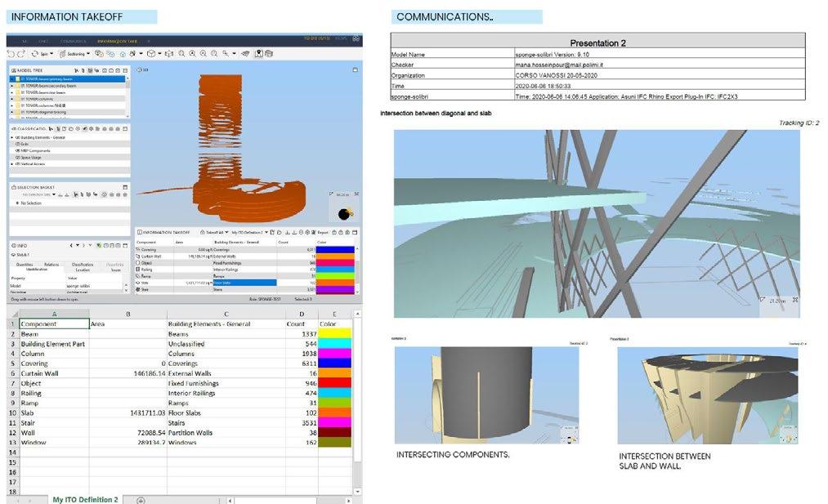
Task: Click the Redo arrow in Solibri toolbar
Action: coord(21,54)
